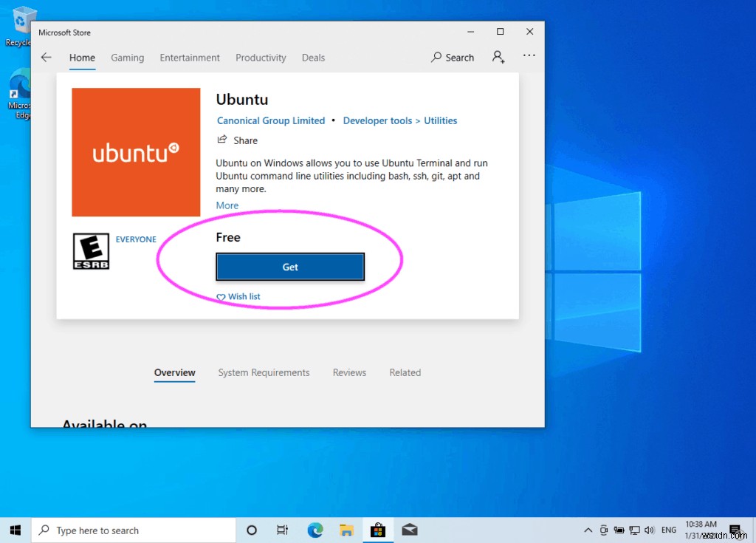
Task: Launch Microsoft Edge from the taskbar
Action: pos(315,530)
